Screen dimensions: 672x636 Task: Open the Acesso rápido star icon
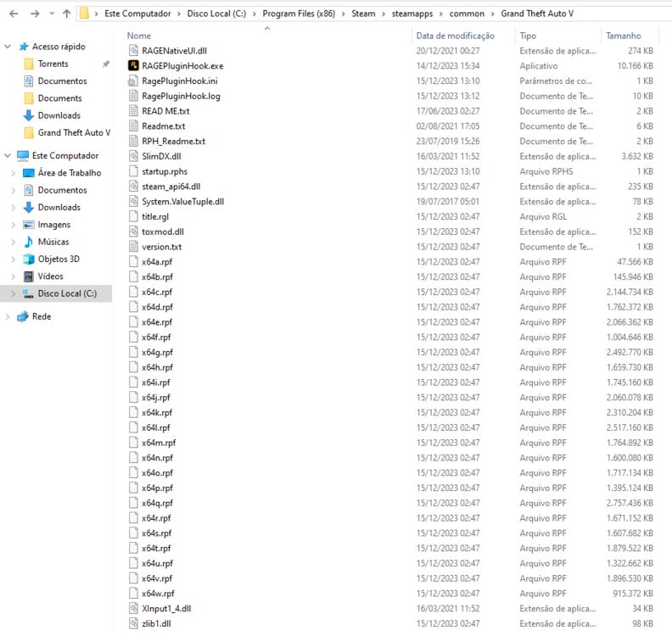pos(24,47)
